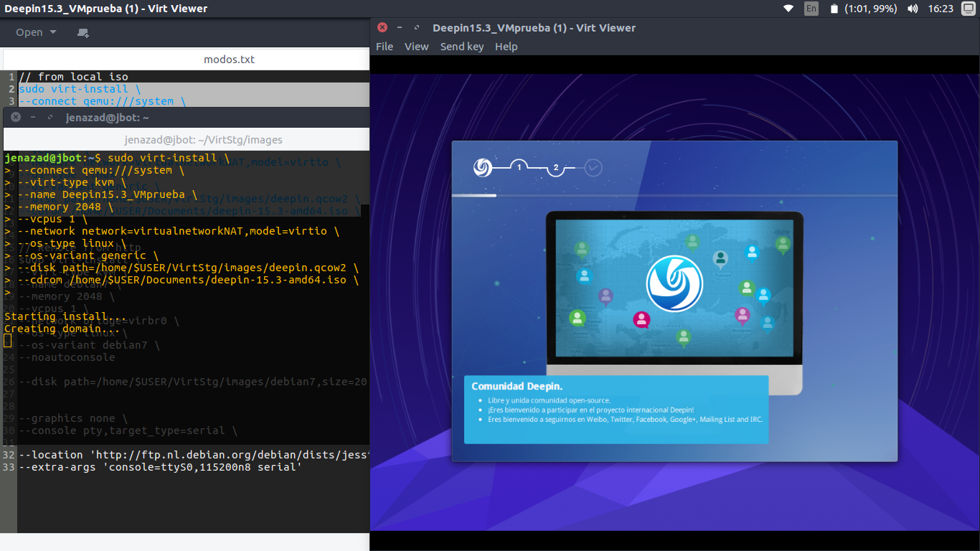Click installer step 1 circle
Viewport: 980px width, 551px height.
[x=519, y=168]
